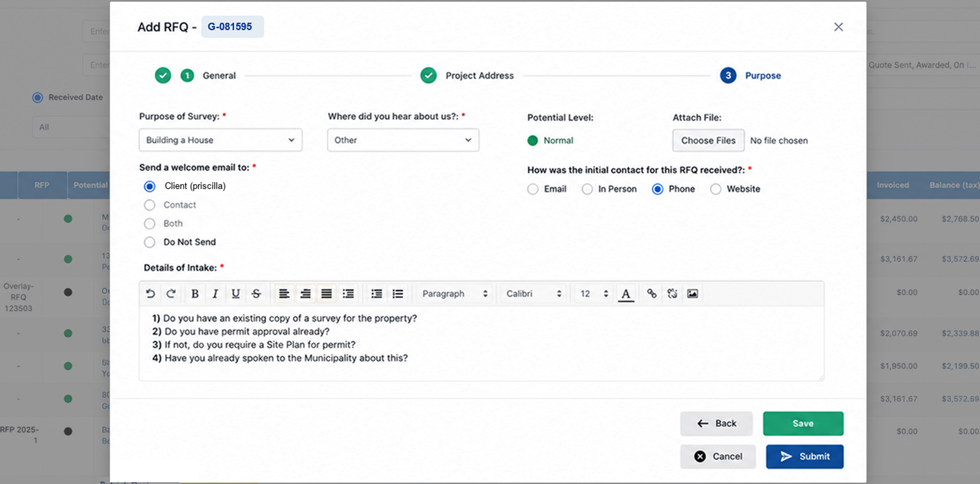This screenshot has height=484, width=980.
Task: Click the '$2,070.69' invoiced amount
Action: point(898,333)
